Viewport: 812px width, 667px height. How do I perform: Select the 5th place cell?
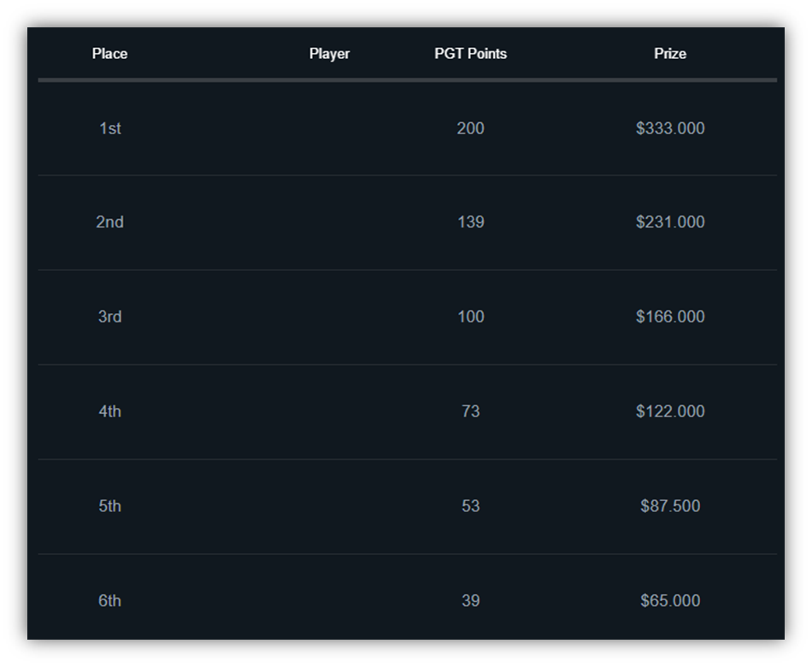[x=109, y=506]
